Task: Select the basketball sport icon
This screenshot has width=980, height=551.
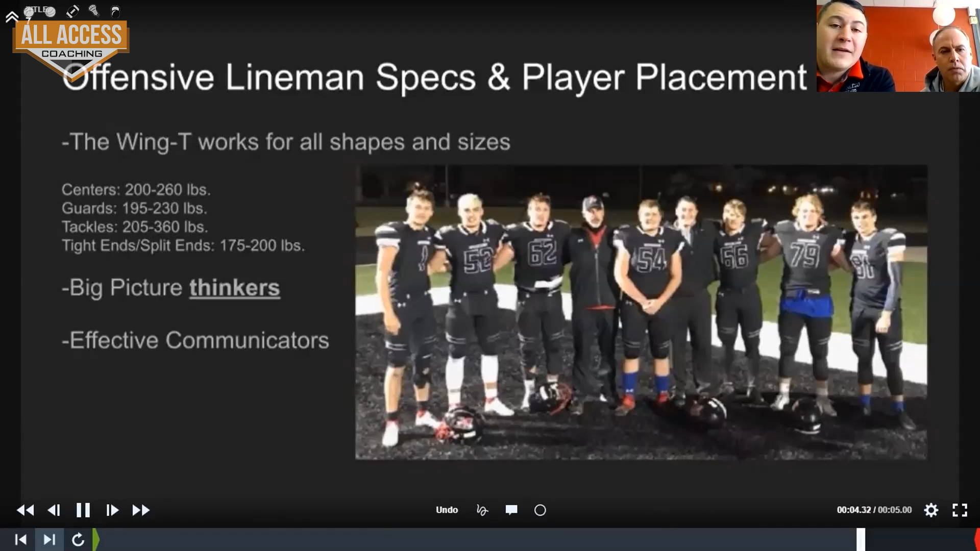Action: [51, 12]
